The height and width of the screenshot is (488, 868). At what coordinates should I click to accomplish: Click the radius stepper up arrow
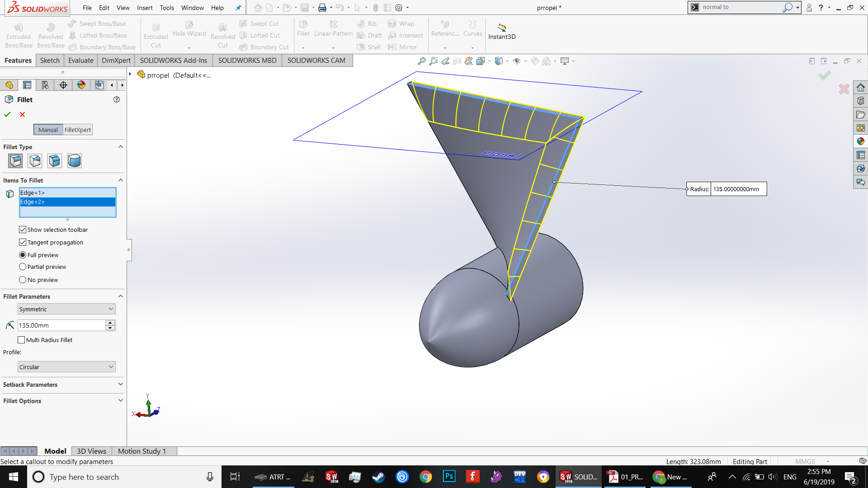[x=110, y=323]
